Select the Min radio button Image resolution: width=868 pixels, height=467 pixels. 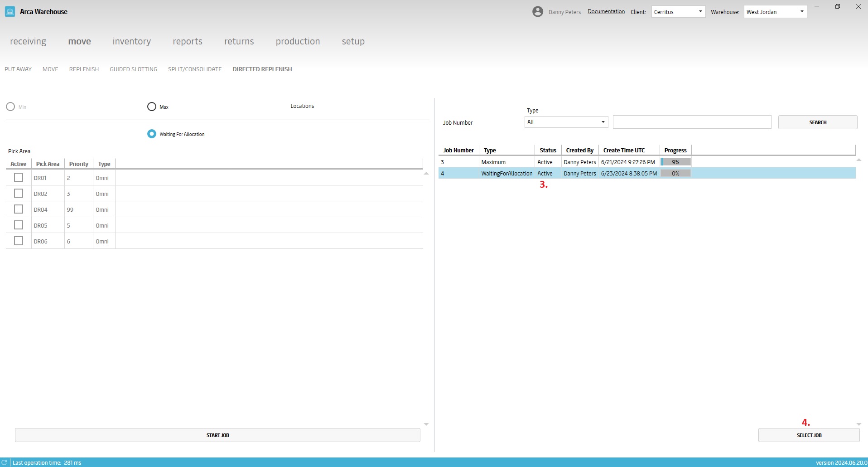[10, 107]
